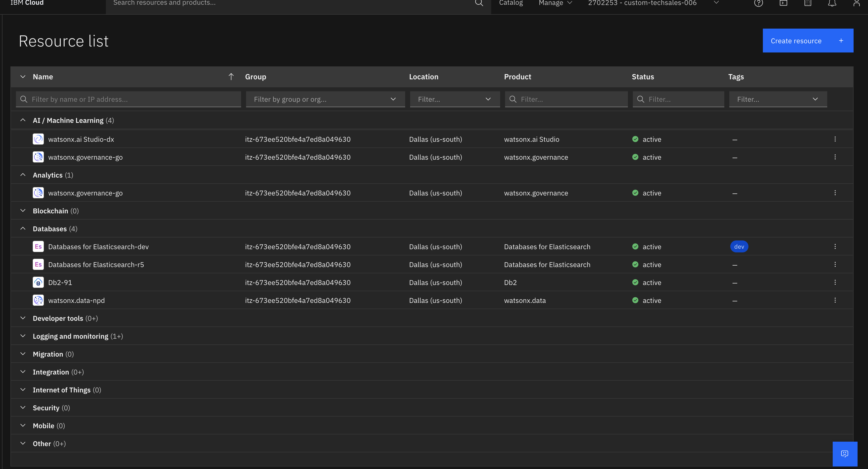Open user profile avatar icon
The height and width of the screenshot is (469, 868).
(857, 3)
